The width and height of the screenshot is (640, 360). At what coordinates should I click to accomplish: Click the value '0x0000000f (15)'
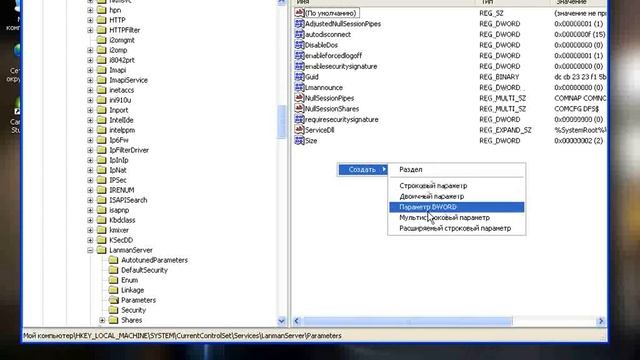[x=579, y=34]
